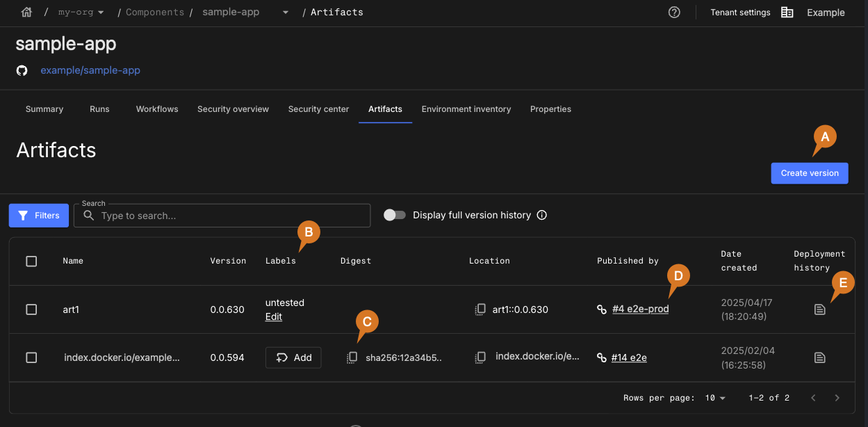This screenshot has height=427, width=868.
Task: Click the untested label
Action: coord(285,303)
